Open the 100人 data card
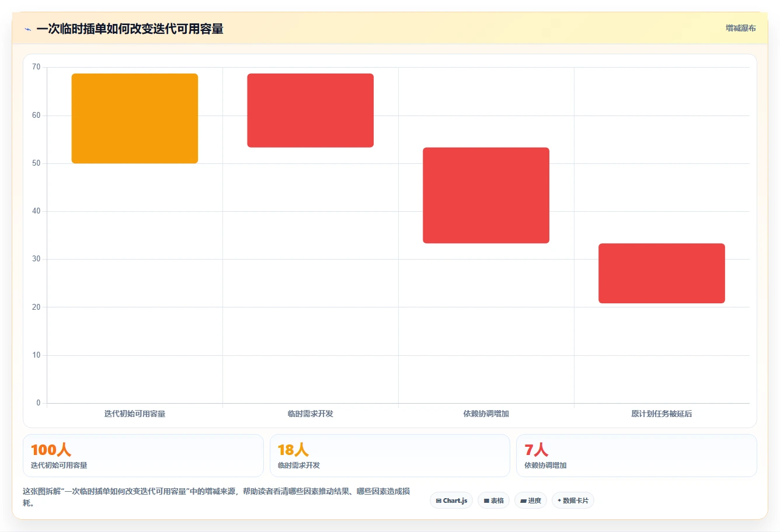This screenshot has width=780, height=532. pos(143,456)
